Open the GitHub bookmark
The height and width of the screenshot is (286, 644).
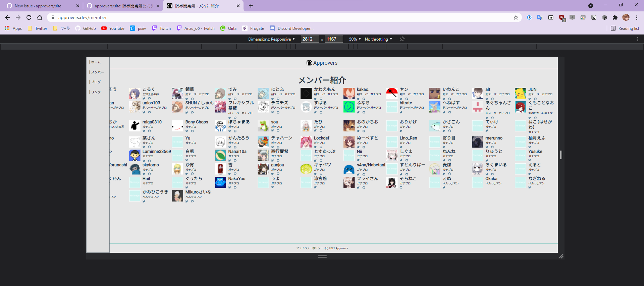tap(86, 28)
